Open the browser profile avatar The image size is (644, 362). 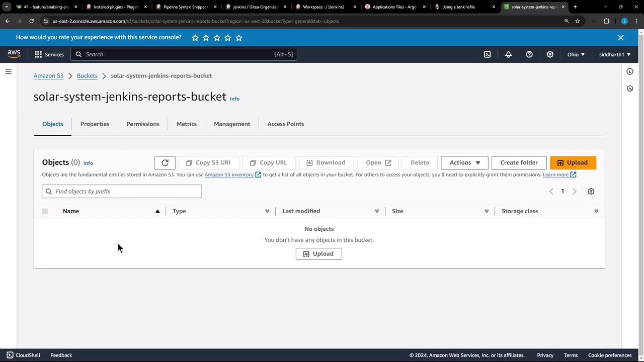(624, 21)
